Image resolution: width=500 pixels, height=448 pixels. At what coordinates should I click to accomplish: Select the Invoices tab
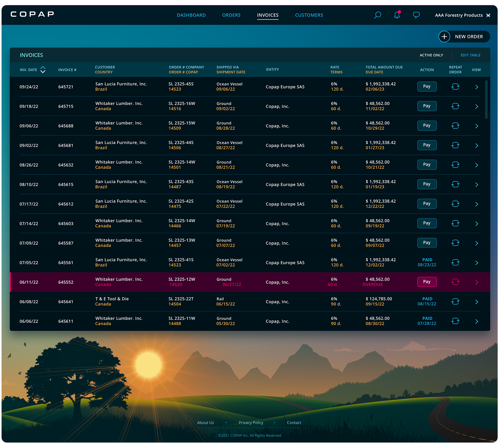pos(268,15)
